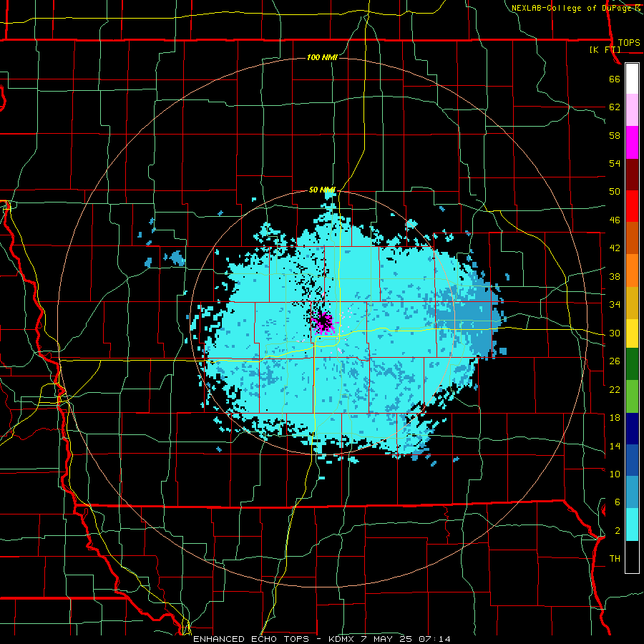The width and height of the screenshot is (644, 644).
Task: Pick the dark green legend swatch
Action: 632,364
